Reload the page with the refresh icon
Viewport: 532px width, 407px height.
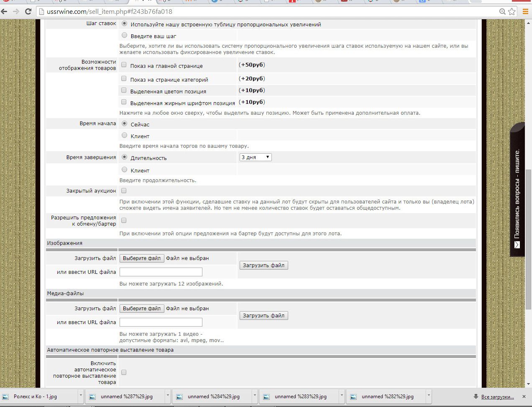click(28, 12)
